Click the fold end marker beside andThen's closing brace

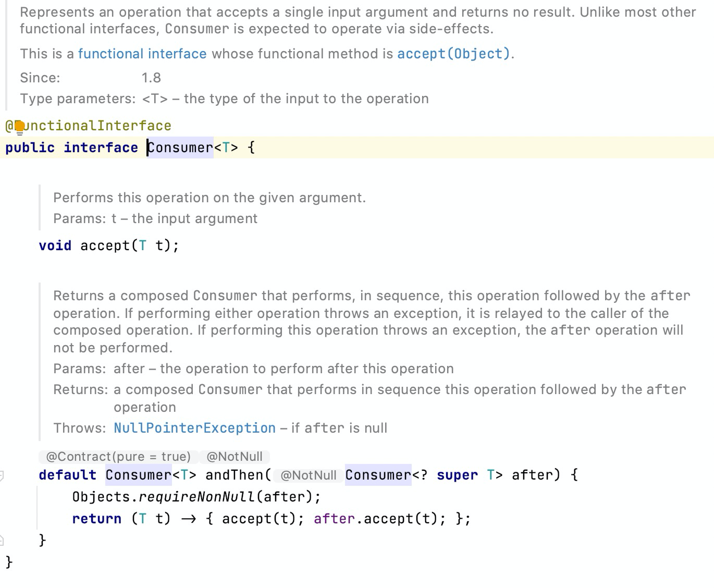point(2,540)
